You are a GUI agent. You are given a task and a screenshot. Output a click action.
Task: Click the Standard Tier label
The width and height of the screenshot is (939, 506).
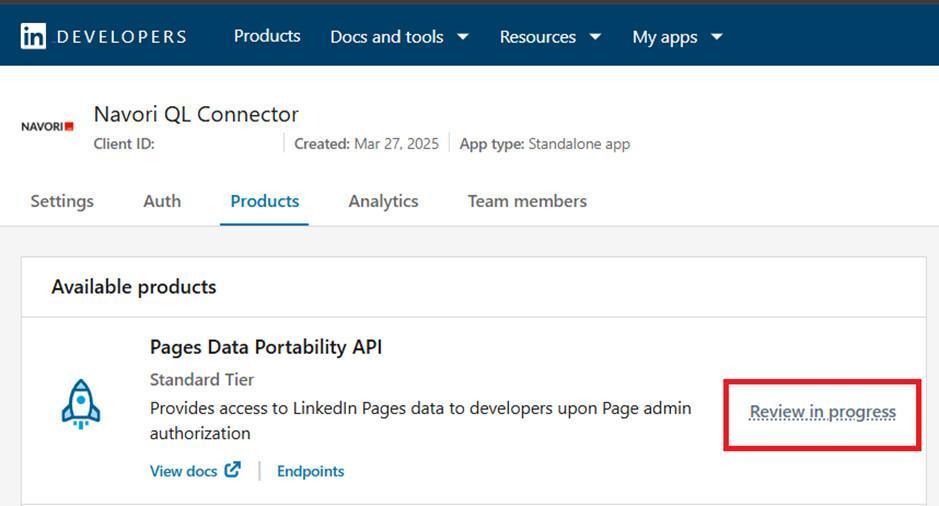tap(202, 380)
